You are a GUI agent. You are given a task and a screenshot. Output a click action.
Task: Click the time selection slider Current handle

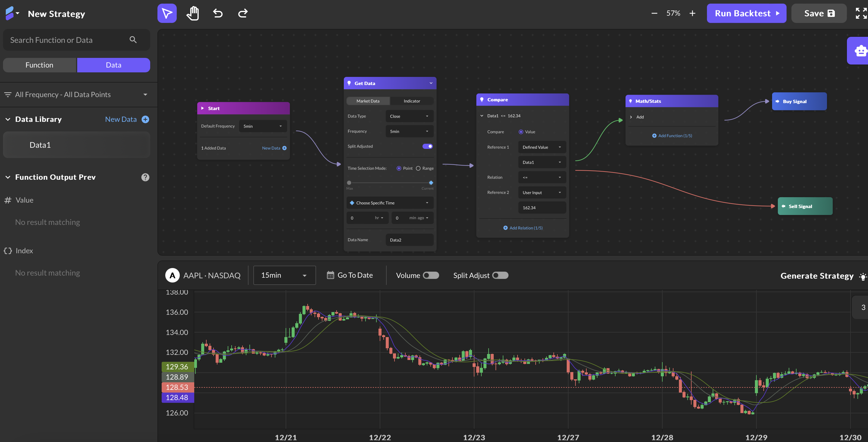[x=431, y=183]
